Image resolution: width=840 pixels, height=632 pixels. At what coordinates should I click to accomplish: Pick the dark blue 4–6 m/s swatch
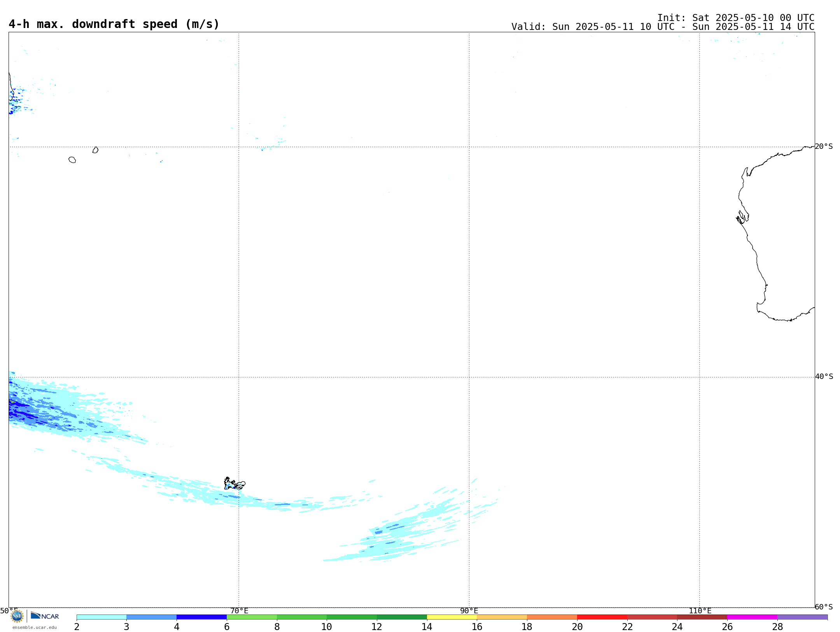pyautogui.click(x=202, y=617)
